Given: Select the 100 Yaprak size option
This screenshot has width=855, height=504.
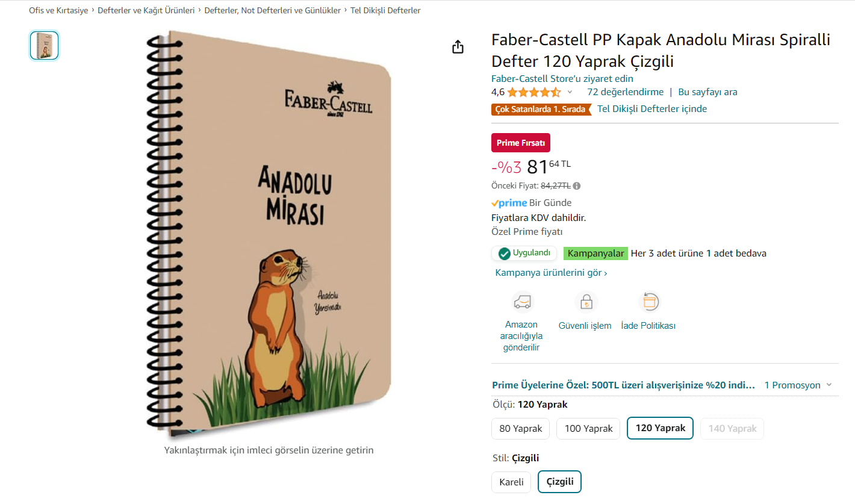Looking at the screenshot, I should (588, 429).
